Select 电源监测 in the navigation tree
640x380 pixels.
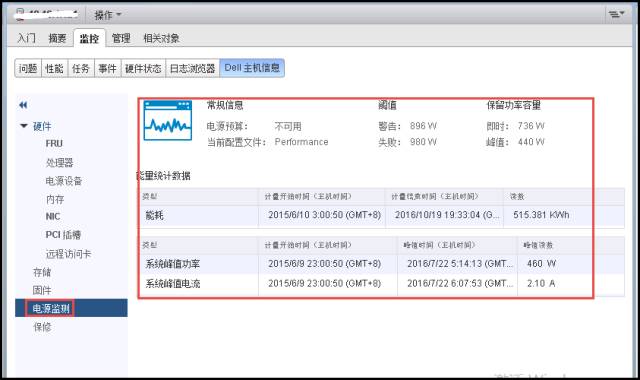(x=51, y=308)
